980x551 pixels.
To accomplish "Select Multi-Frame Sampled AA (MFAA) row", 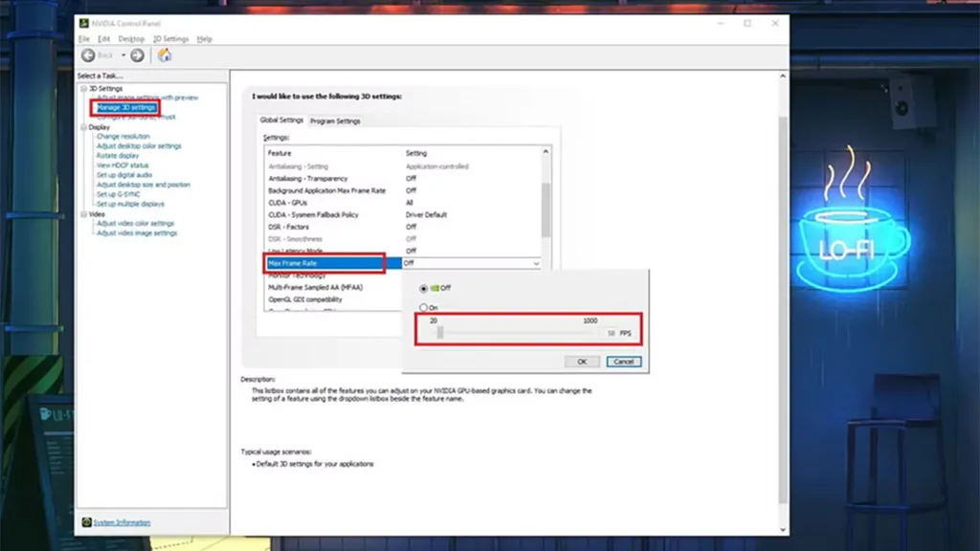I will pos(333,288).
